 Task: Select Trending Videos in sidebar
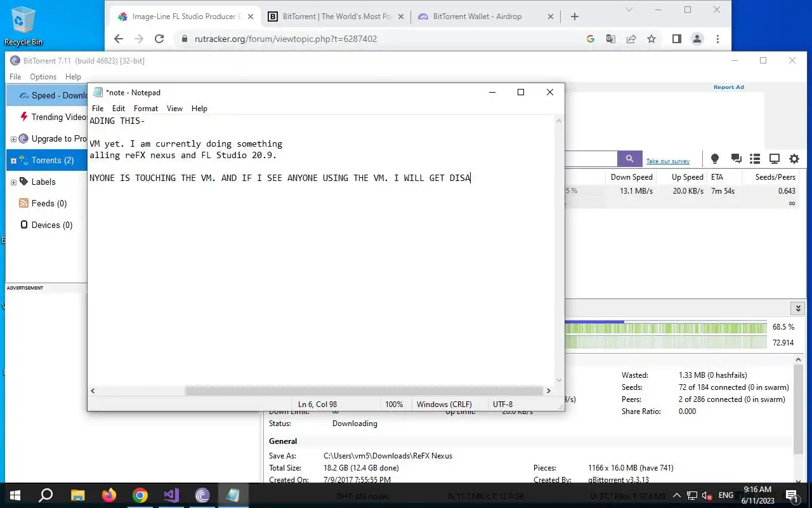click(46, 117)
